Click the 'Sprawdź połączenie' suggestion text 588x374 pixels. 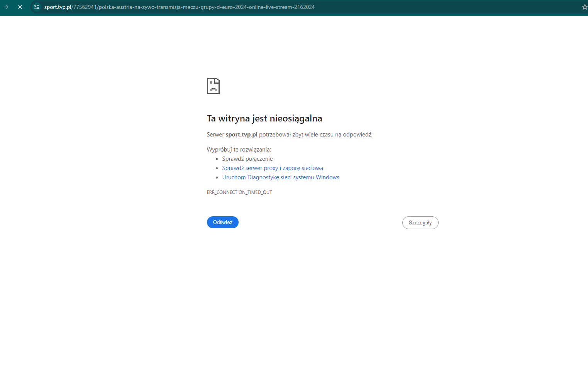[x=247, y=159]
